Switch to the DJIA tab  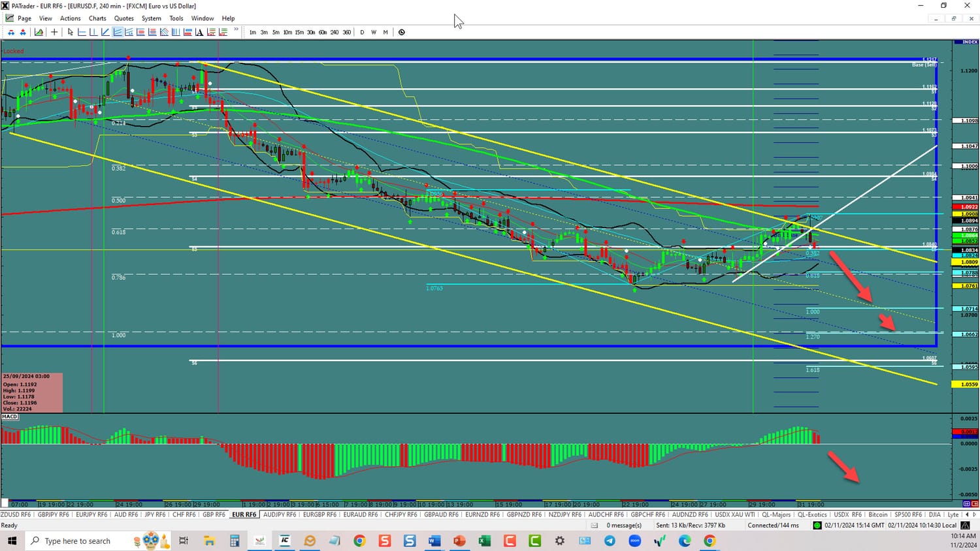[x=935, y=514]
